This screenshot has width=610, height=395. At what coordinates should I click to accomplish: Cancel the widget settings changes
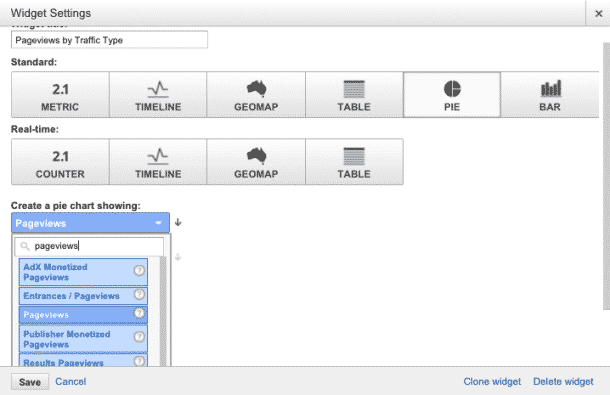(70, 381)
